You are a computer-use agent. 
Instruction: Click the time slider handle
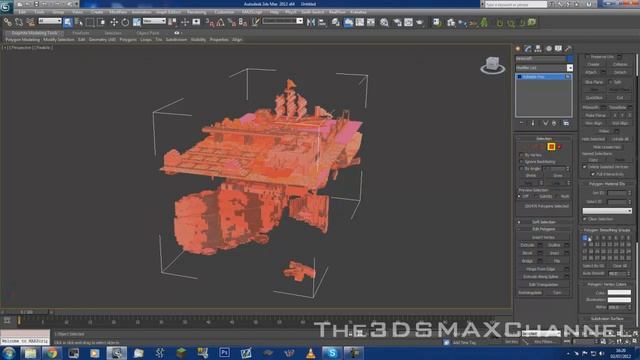coord(27,312)
